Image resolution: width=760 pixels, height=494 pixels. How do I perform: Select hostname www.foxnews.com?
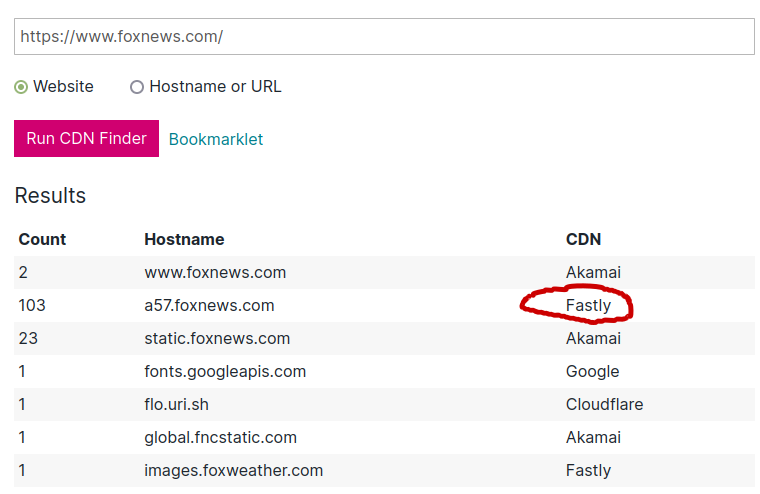(x=215, y=272)
